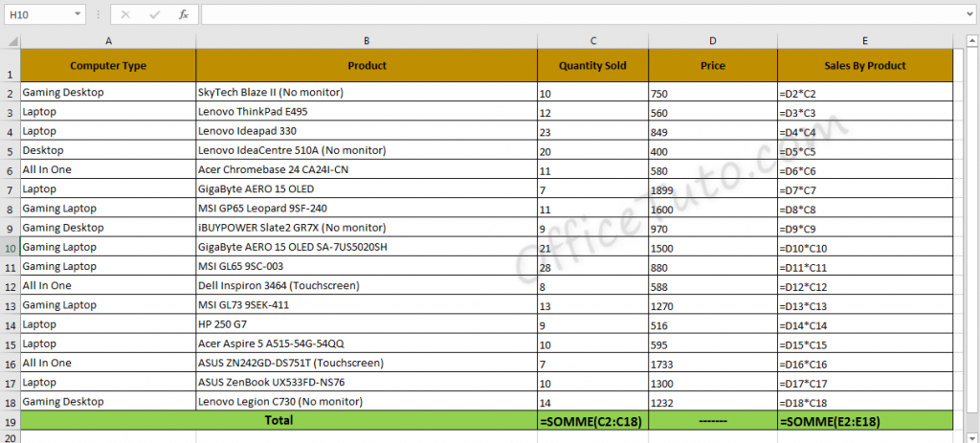Select the Quantity Sold header cell
This screenshot has width=980, height=443.
tap(592, 66)
